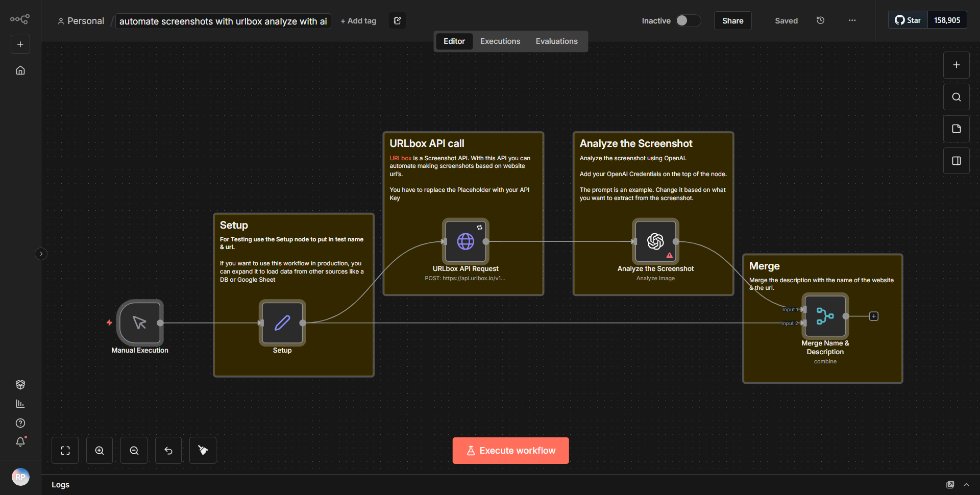Open the sticky note panel icon on right
Image resolution: width=980 pixels, height=495 pixels.
[956, 129]
